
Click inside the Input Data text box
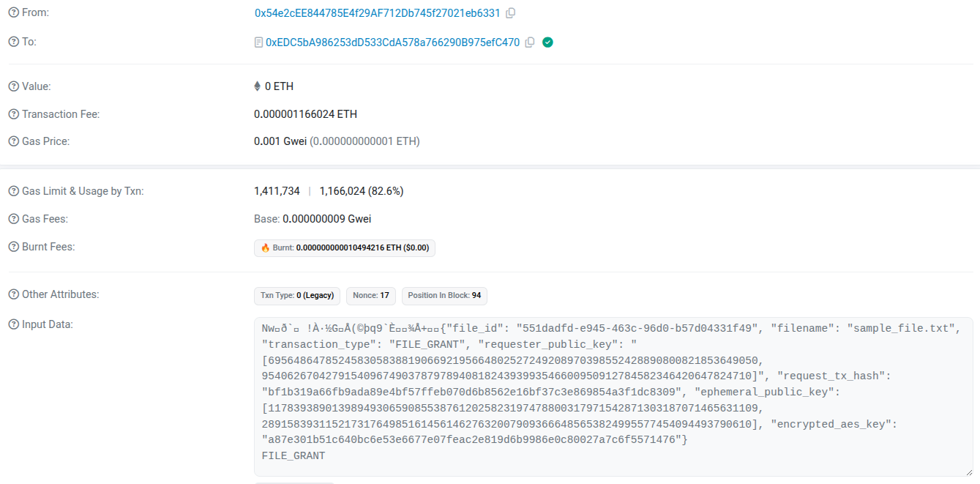click(x=613, y=398)
